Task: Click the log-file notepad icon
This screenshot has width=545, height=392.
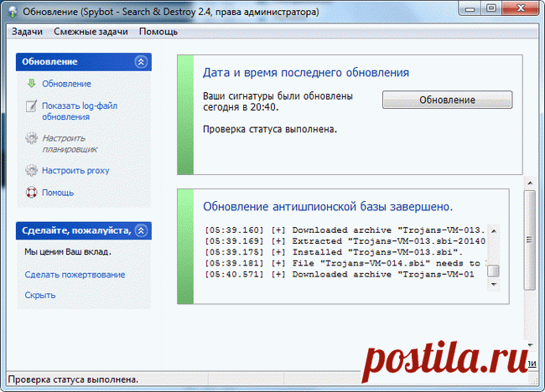Action: [x=31, y=106]
